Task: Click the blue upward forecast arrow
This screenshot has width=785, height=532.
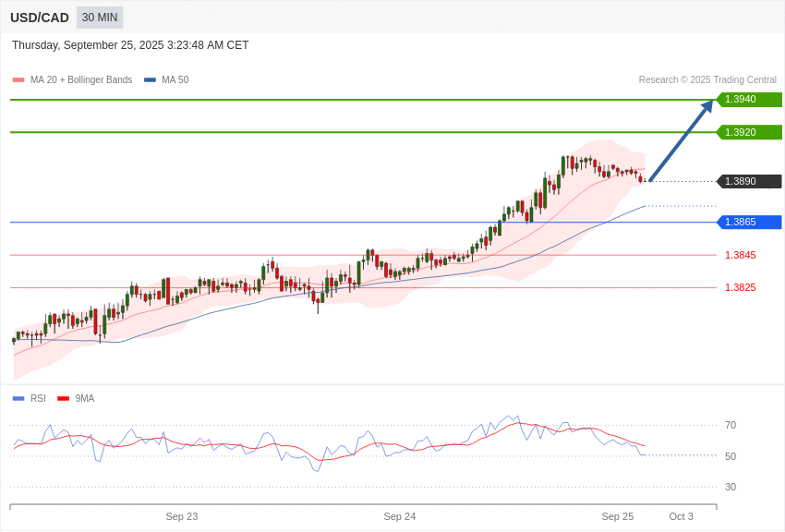Action: click(x=681, y=141)
